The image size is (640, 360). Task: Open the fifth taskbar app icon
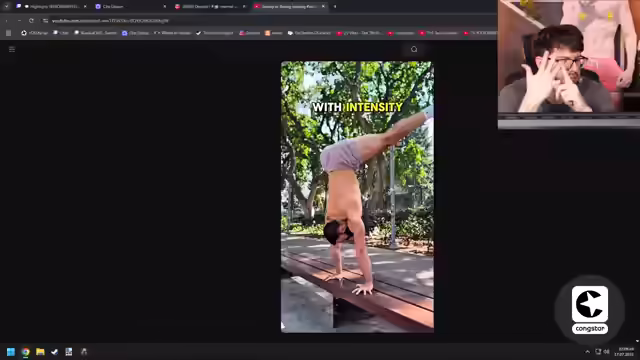tap(69, 351)
